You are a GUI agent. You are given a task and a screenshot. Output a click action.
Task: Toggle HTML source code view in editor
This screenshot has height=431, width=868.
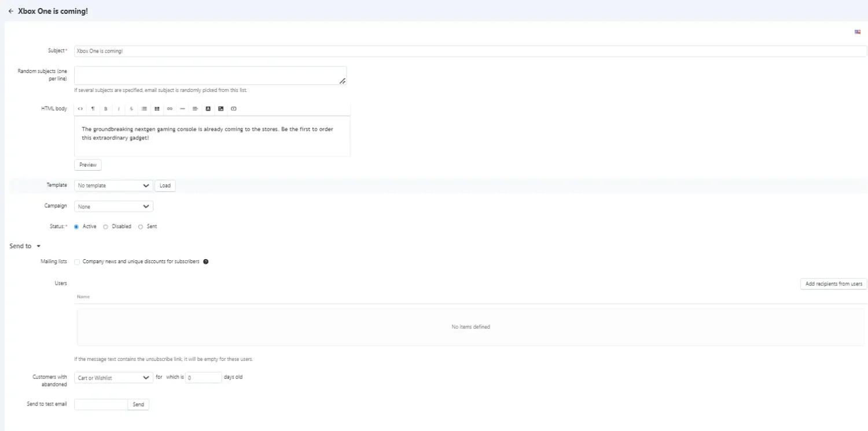coord(80,109)
